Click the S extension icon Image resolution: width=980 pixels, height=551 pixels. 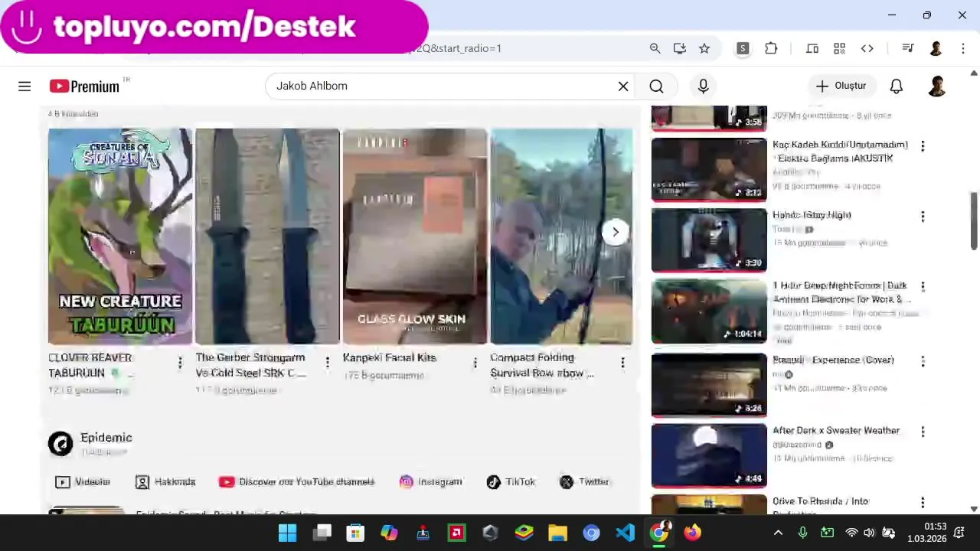[x=742, y=48]
